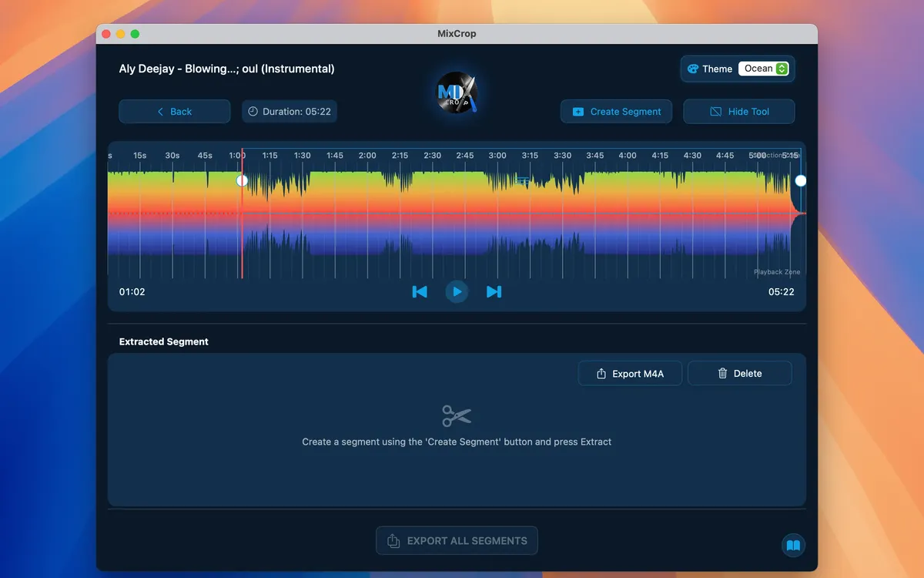Skip to the end of the track

pos(494,291)
